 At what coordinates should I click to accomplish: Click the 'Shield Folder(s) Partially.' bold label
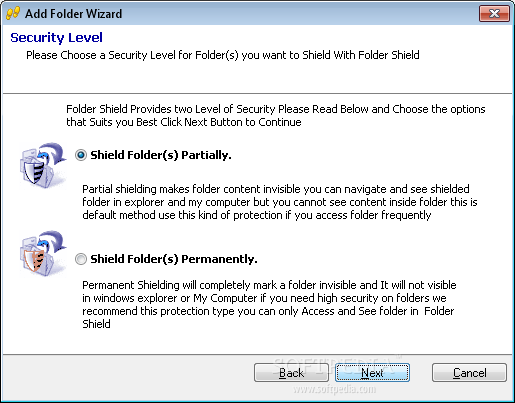[161, 155]
